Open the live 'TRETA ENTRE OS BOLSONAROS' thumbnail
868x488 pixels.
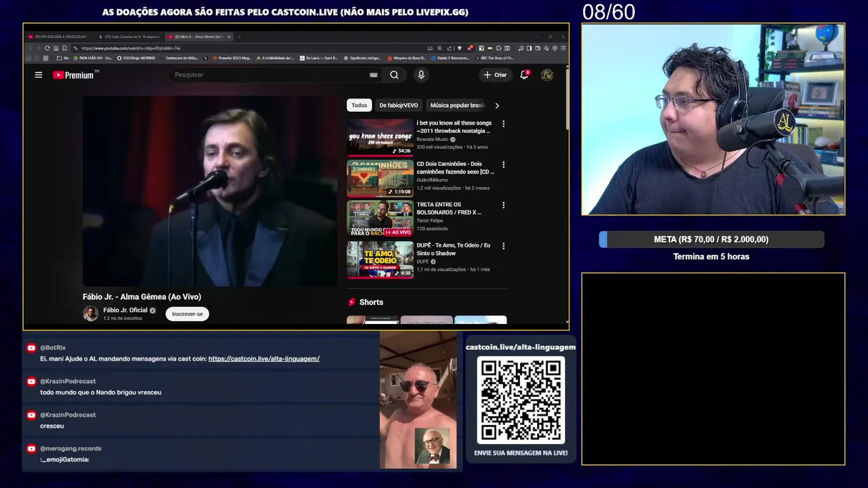pyautogui.click(x=380, y=219)
